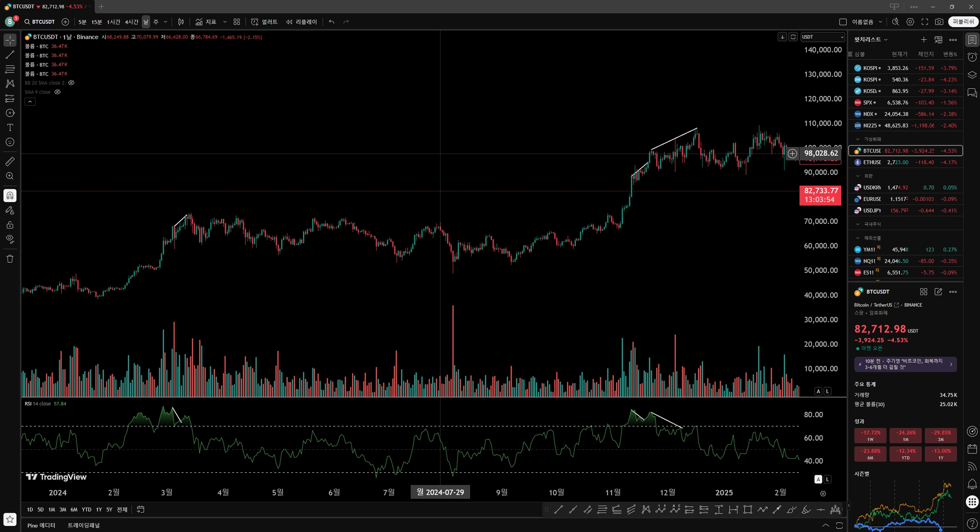Image resolution: width=980 pixels, height=532 pixels.
Task: Select the text annotation tool
Action: [10, 128]
